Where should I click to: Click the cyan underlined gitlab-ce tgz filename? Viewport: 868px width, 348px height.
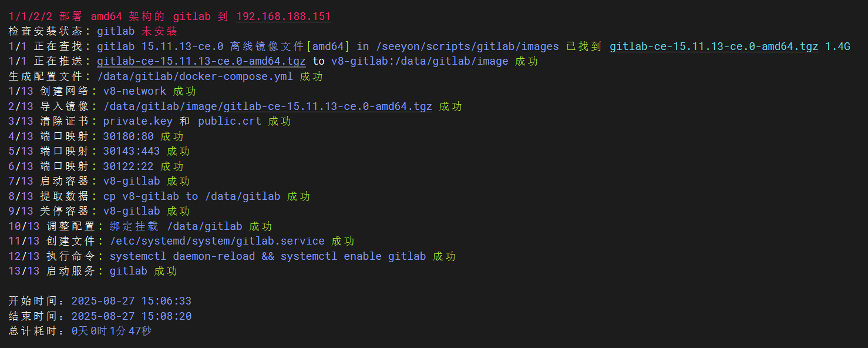click(x=714, y=46)
